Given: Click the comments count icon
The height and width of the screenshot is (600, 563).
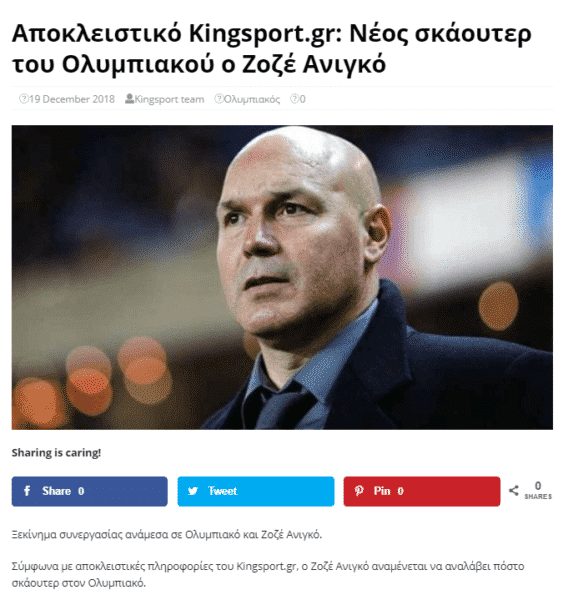Looking at the screenshot, I should (x=294, y=99).
